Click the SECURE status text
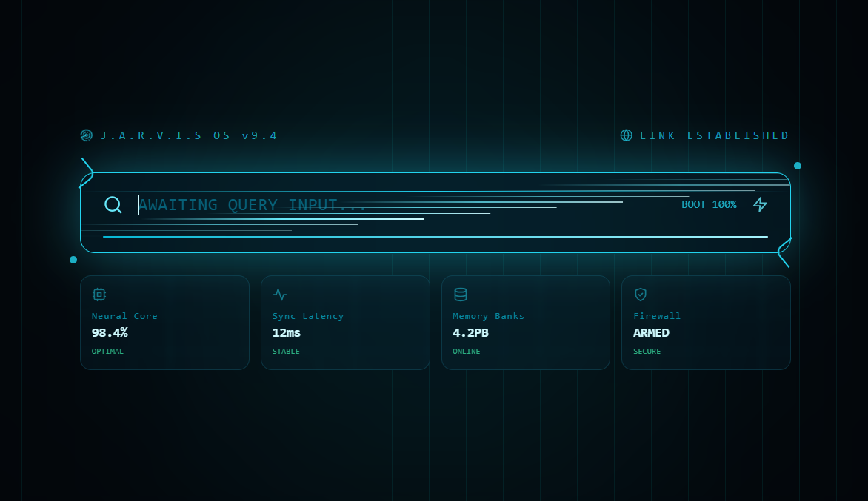This screenshot has height=501, width=868. [x=647, y=351]
